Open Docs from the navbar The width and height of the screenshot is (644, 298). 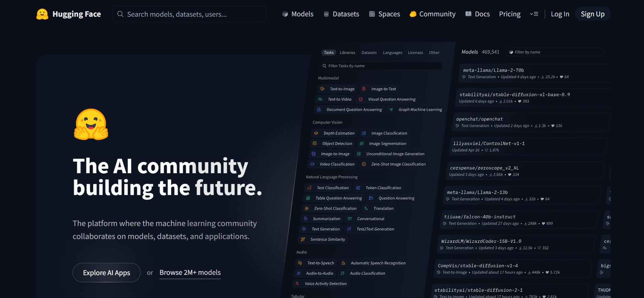[x=478, y=14]
